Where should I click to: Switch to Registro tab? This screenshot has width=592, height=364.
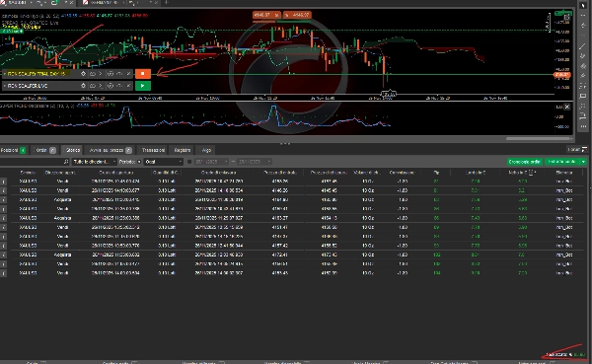[x=182, y=150]
